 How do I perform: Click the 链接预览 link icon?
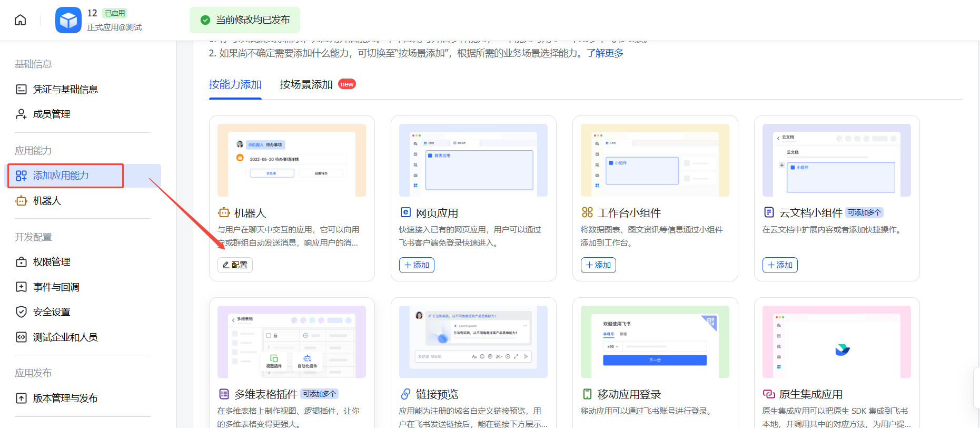[x=405, y=394]
